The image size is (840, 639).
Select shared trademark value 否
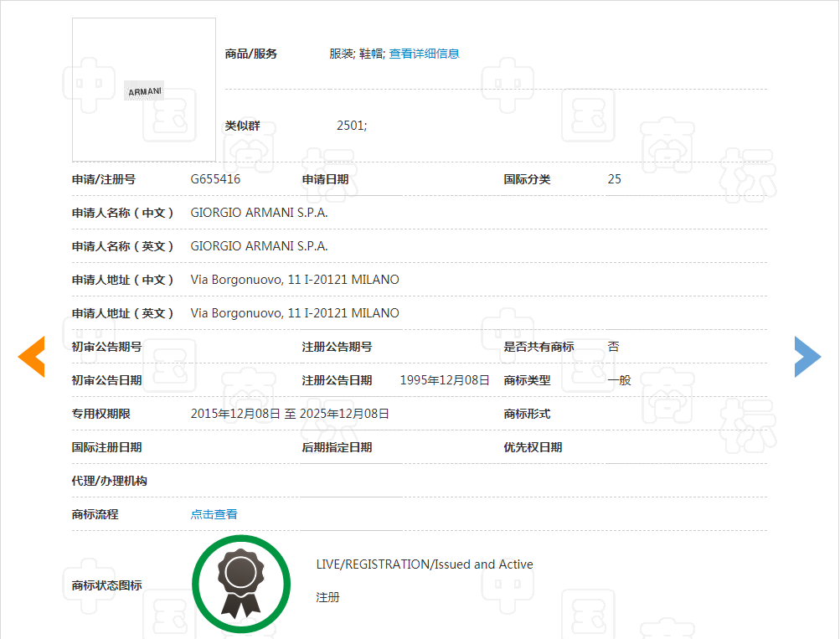click(x=613, y=347)
